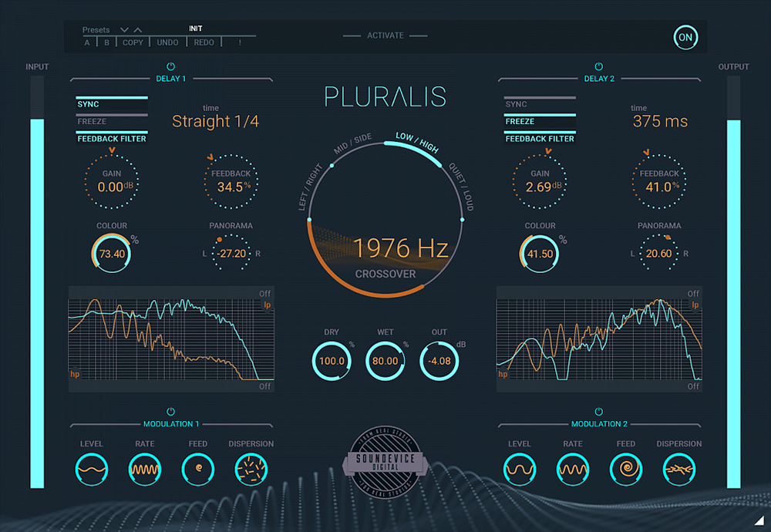The width and height of the screenshot is (771, 532).
Task: Toggle Delay 1 Feedback Filter switch
Action: pos(112,138)
